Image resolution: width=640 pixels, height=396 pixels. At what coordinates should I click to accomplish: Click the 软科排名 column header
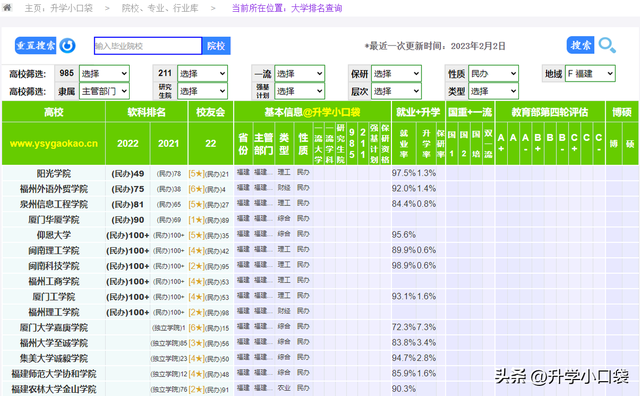pyautogui.click(x=147, y=112)
